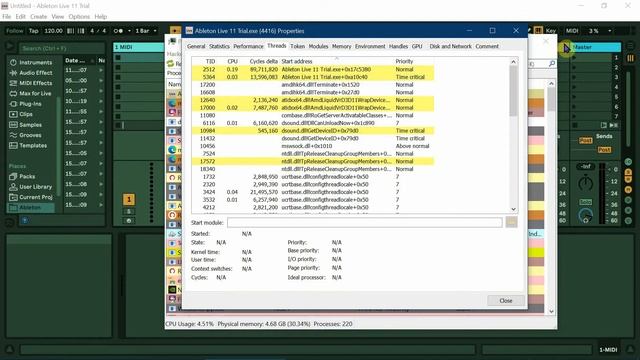Select the Grooves browser category
640x360 pixels.
(26, 135)
